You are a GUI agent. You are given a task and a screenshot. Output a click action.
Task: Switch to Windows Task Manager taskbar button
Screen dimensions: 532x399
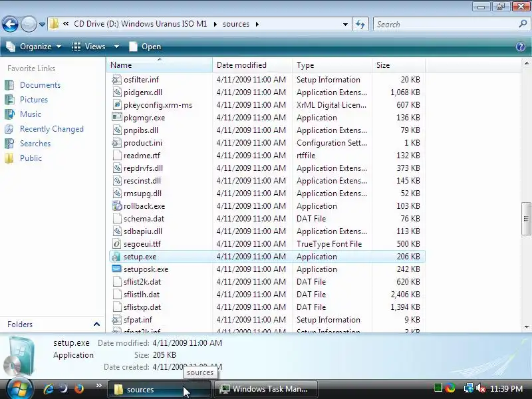(266, 389)
